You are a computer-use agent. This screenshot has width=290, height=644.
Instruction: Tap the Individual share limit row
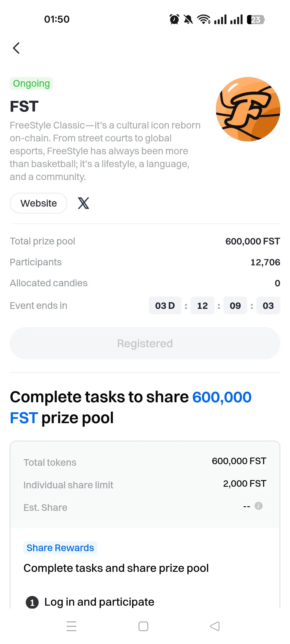[x=145, y=485]
